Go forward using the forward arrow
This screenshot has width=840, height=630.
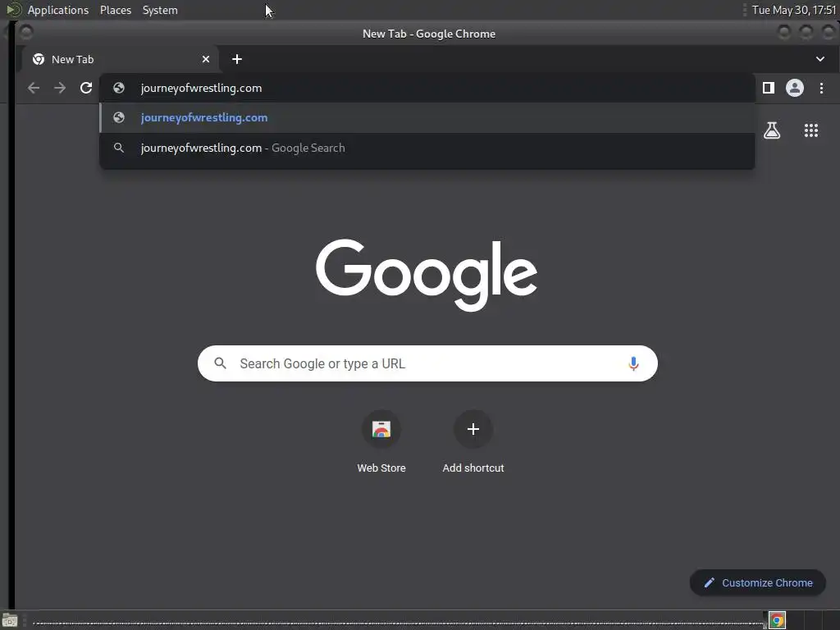point(60,88)
